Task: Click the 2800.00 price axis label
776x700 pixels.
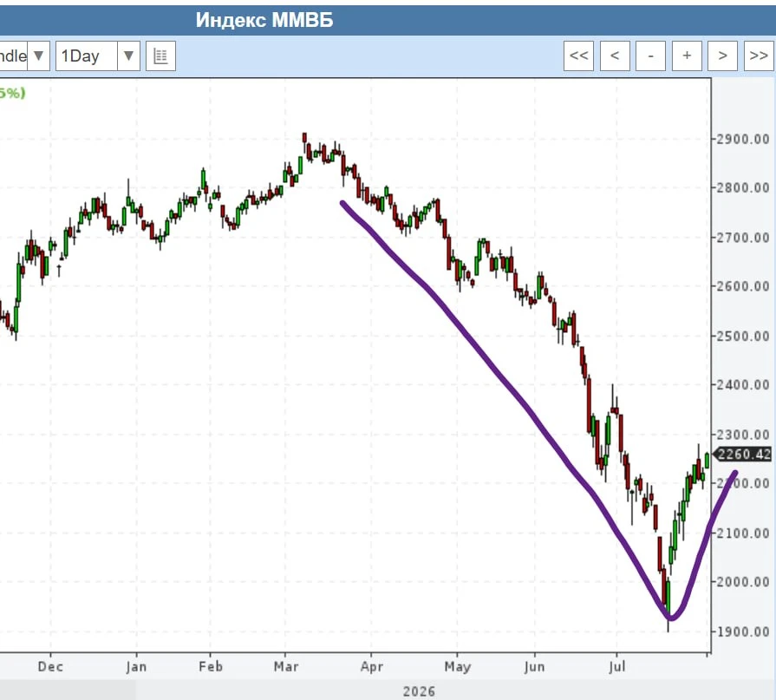Action: (743, 188)
